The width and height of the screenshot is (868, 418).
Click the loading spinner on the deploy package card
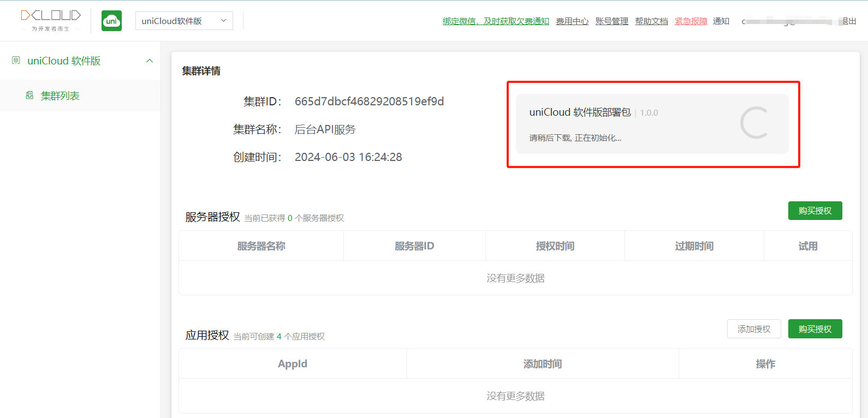click(754, 123)
